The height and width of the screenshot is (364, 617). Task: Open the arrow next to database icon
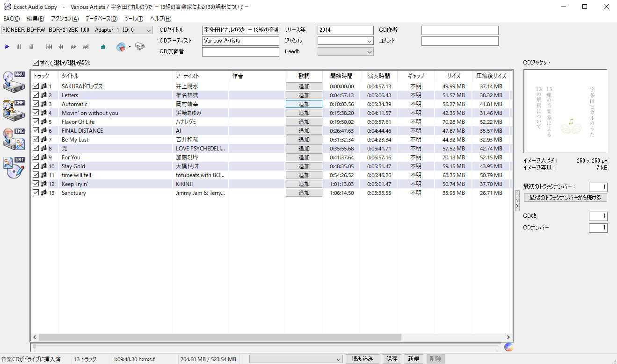click(130, 47)
